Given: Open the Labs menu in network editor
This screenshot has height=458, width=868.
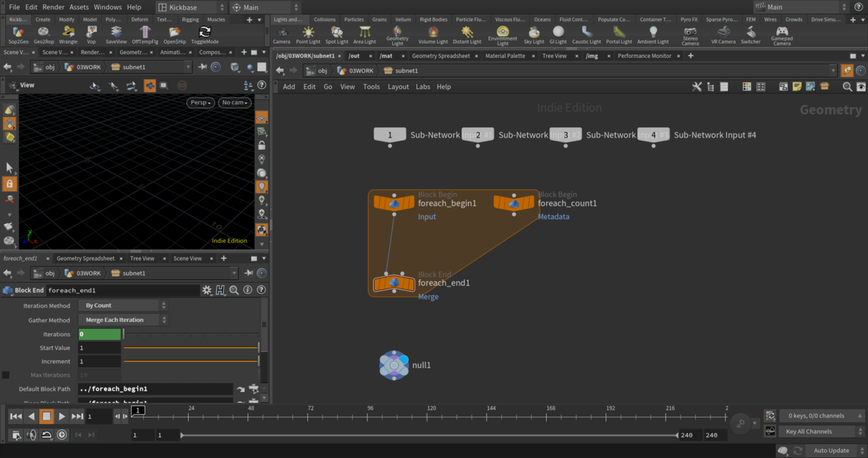Looking at the screenshot, I should 423,87.
